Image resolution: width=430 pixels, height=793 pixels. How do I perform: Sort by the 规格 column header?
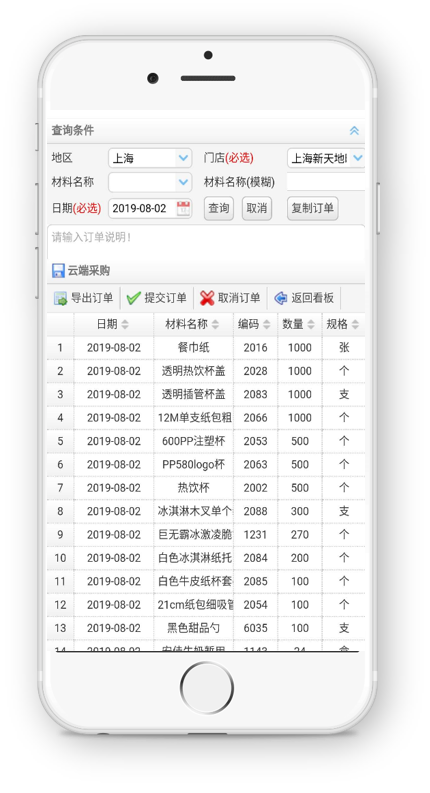coord(343,324)
